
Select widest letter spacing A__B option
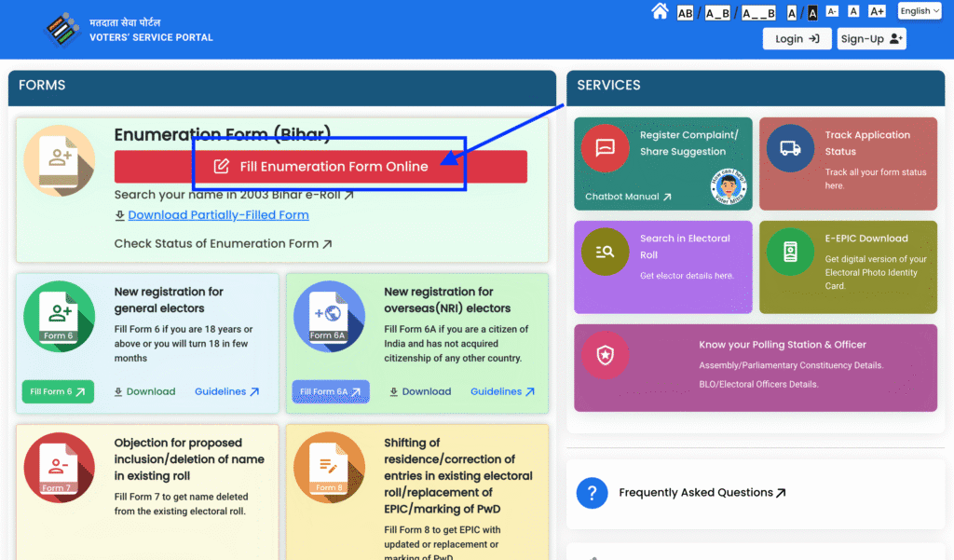(x=758, y=12)
